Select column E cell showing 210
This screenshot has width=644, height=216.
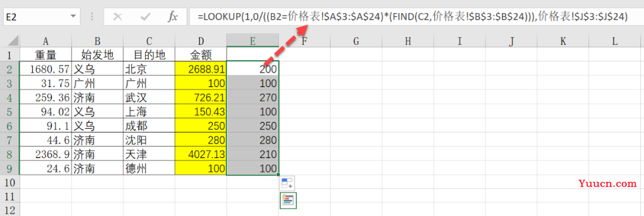tap(253, 154)
